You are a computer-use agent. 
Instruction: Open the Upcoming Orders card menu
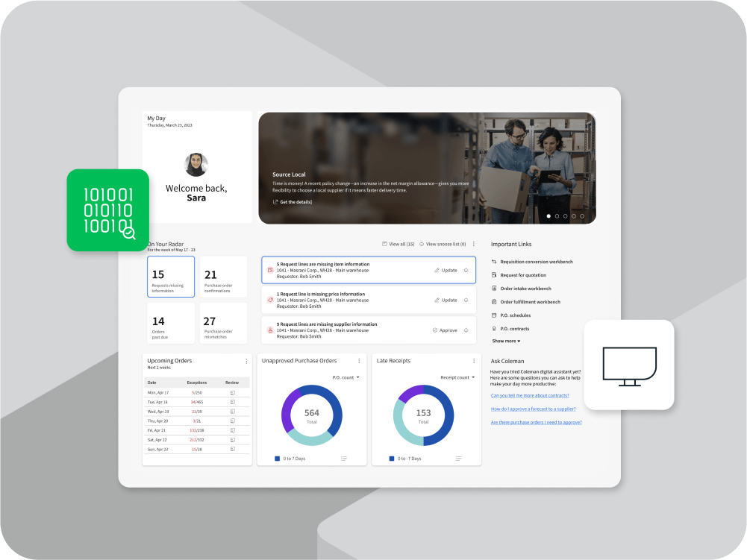click(246, 361)
